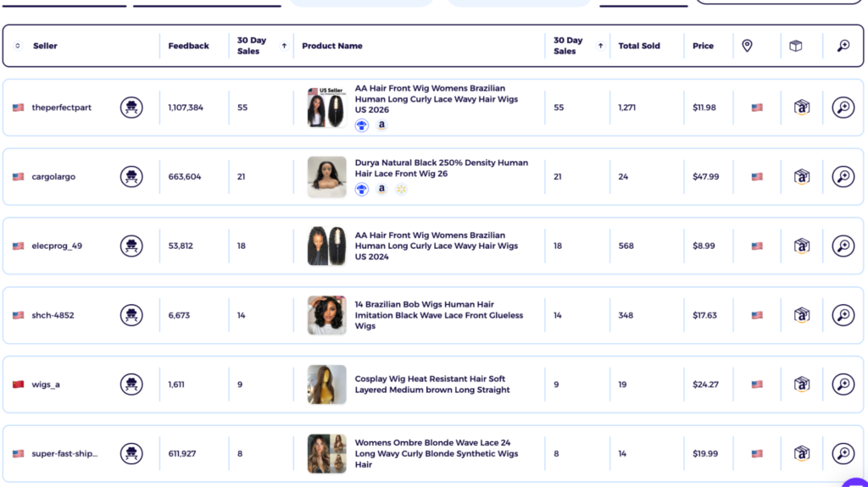868x487 pixels.
Task: Click Total Sold column header
Action: click(x=639, y=46)
